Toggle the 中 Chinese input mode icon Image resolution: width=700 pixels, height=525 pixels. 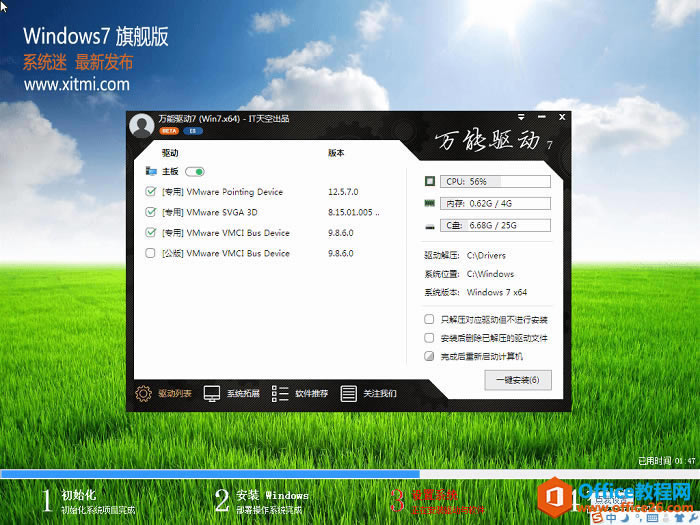611,518
